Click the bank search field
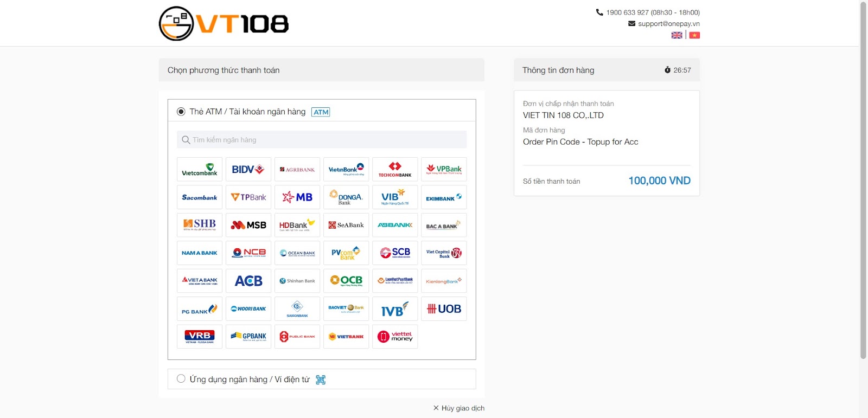868x418 pixels. [x=322, y=139]
